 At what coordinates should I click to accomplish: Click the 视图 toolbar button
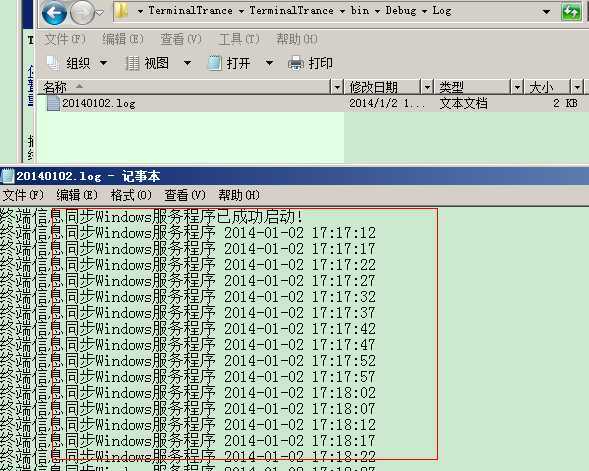(147, 63)
